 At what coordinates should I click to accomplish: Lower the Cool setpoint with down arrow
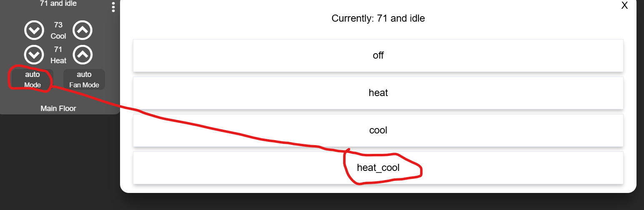click(34, 30)
